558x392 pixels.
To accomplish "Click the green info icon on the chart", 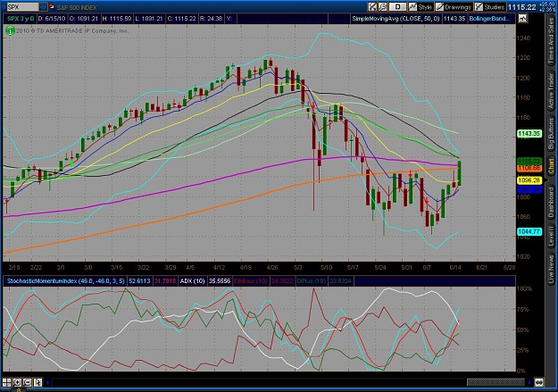I will (10, 31).
